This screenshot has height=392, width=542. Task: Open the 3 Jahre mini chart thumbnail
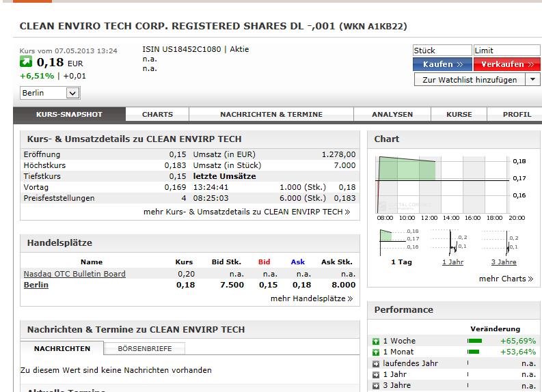click(504, 241)
